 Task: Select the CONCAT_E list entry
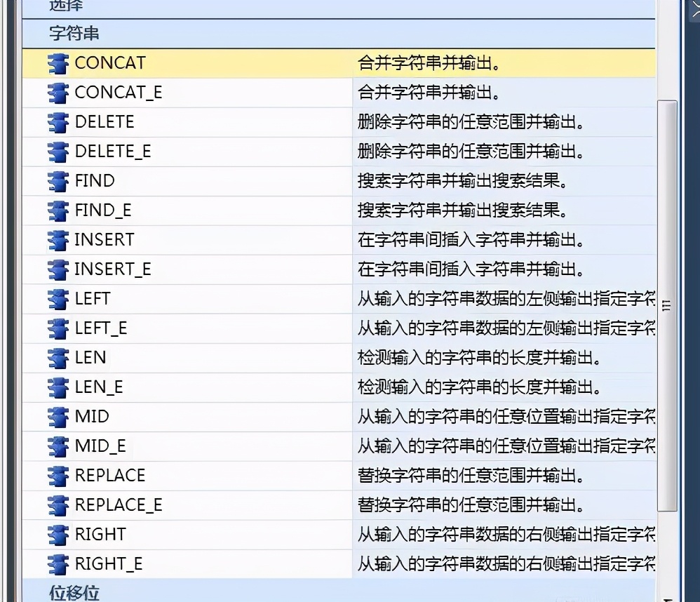click(118, 93)
